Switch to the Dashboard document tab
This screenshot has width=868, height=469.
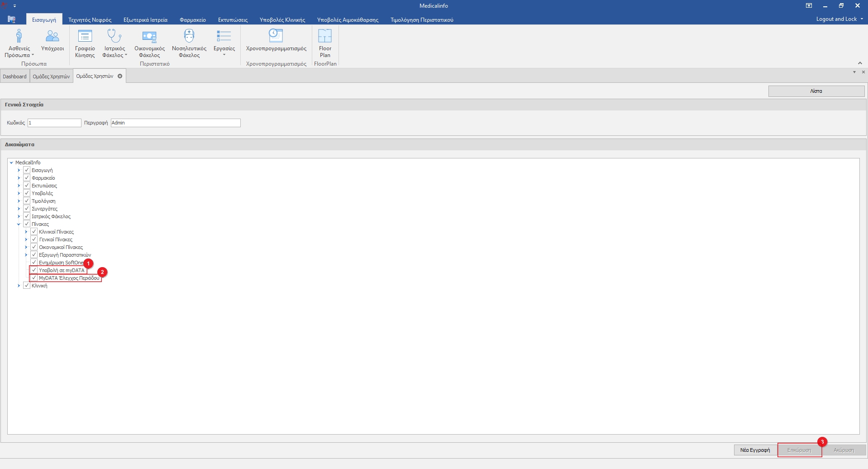click(14, 77)
